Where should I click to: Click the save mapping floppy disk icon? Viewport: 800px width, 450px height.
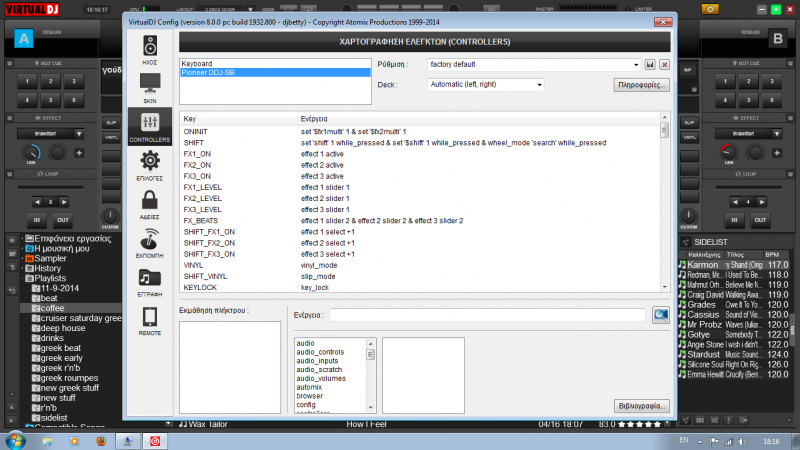pos(649,64)
